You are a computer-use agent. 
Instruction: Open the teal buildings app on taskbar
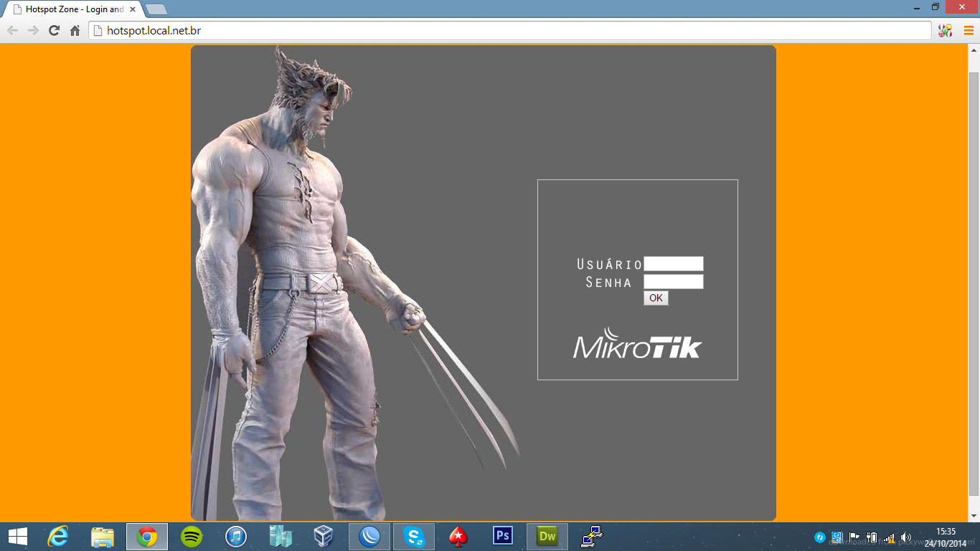point(281,537)
